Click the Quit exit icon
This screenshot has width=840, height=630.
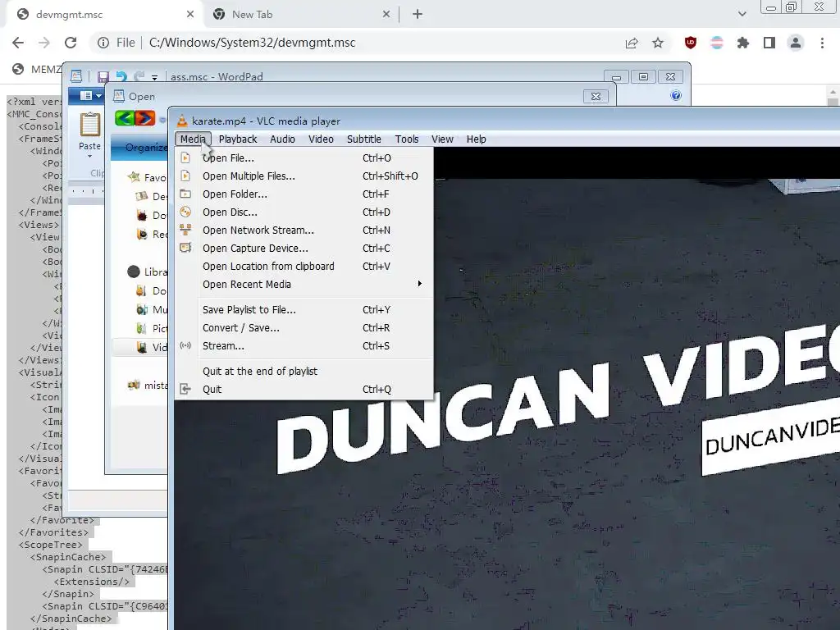[x=185, y=389]
